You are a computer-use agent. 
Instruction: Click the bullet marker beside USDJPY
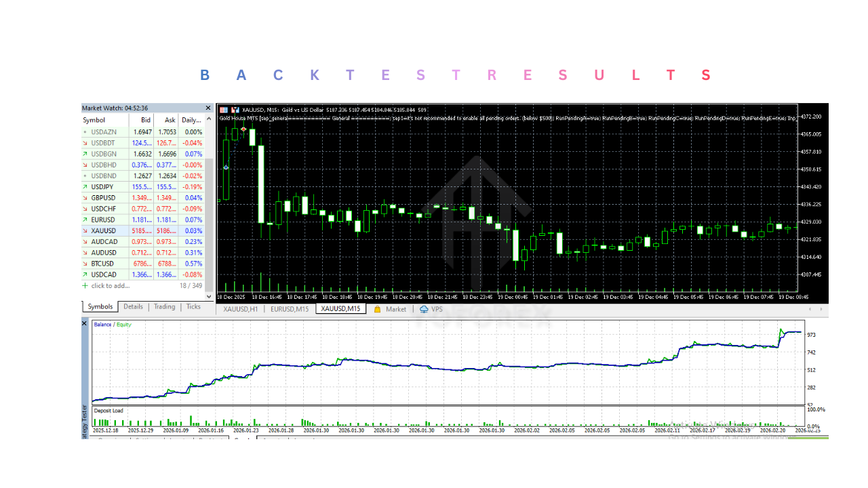(85, 186)
